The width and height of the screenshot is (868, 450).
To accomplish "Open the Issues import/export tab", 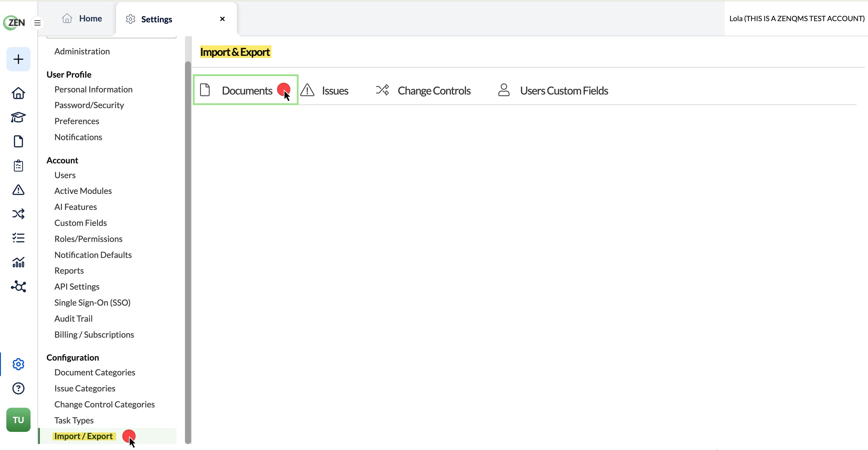I will click(x=324, y=90).
